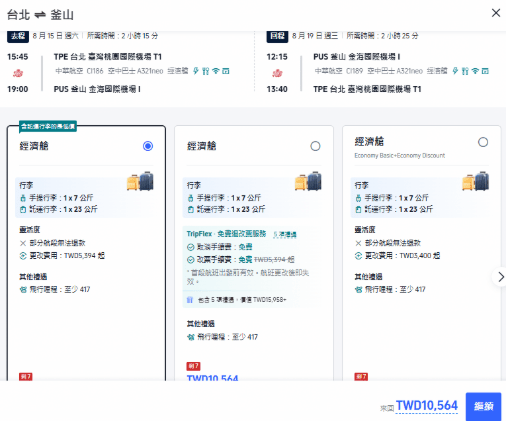Click the return arrival time 13:40
This screenshot has height=427, width=506.
click(277, 89)
